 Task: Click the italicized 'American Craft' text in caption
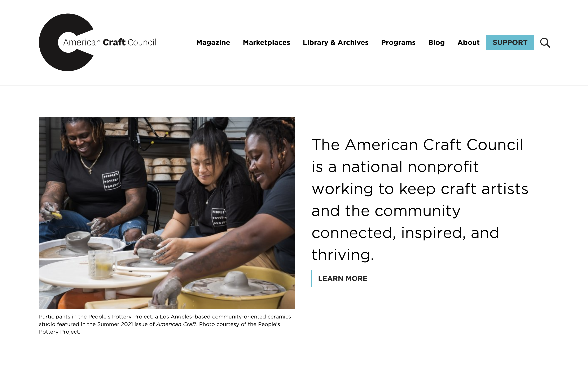(176, 324)
